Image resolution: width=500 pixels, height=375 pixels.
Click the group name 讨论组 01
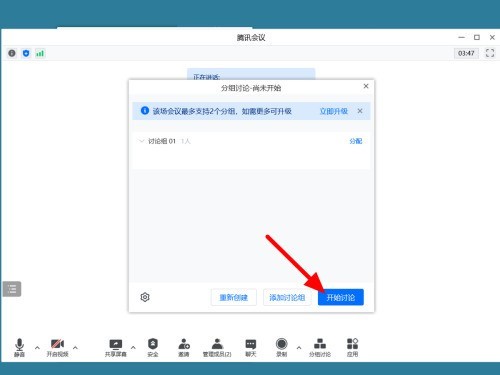[162, 141]
